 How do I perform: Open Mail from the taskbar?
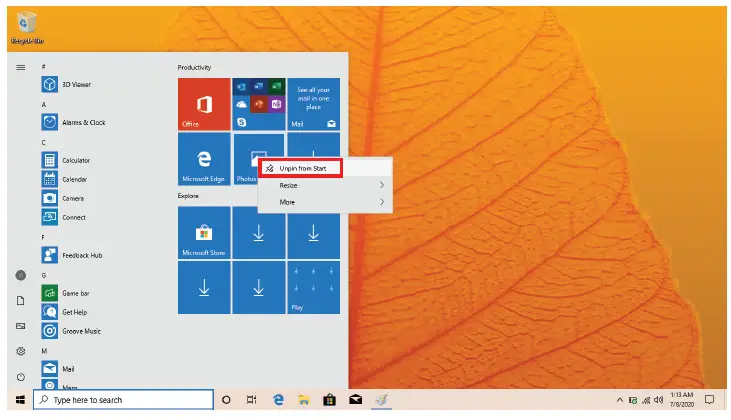pos(355,399)
